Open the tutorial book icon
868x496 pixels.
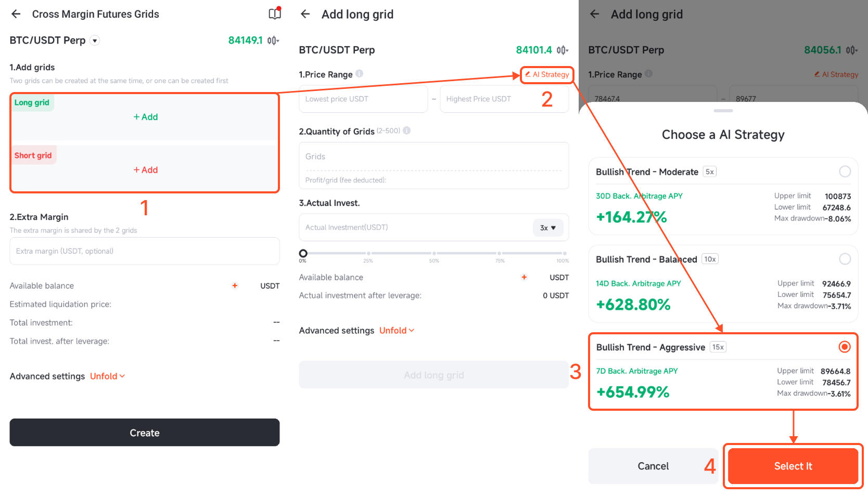point(275,14)
